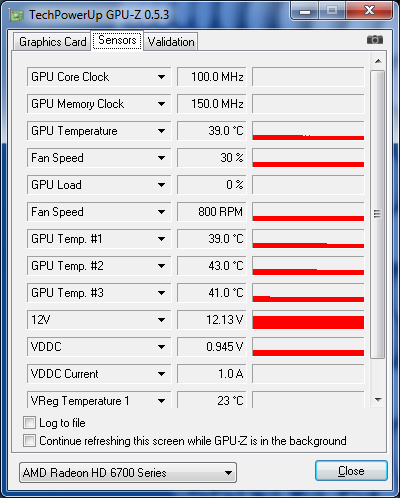
Task: Click the 12V red sensor graph
Action: pyautogui.click(x=308, y=320)
